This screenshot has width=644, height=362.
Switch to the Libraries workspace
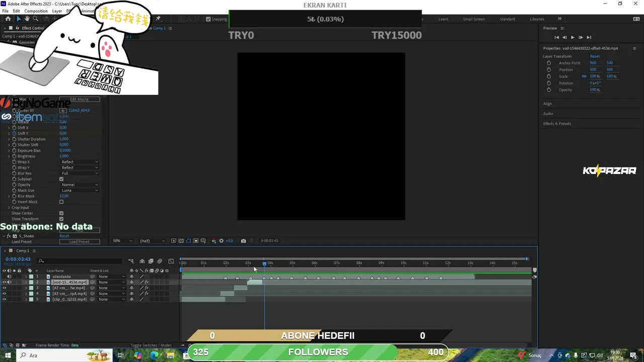[x=537, y=19]
